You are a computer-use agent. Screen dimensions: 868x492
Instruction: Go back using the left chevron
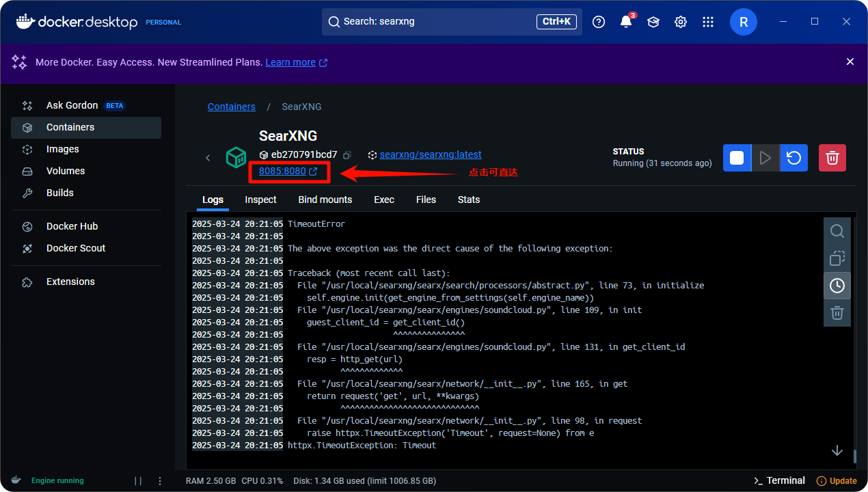click(x=208, y=158)
